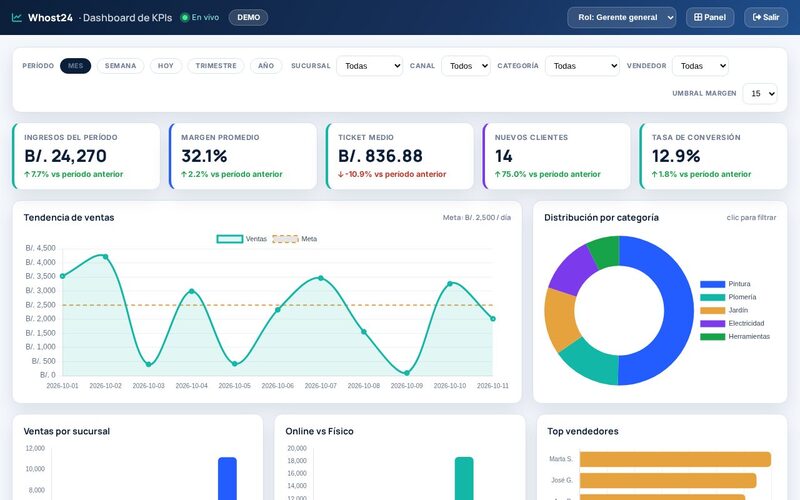
Task: Click the 'clic para filtrar' hint text
Action: tap(751, 217)
